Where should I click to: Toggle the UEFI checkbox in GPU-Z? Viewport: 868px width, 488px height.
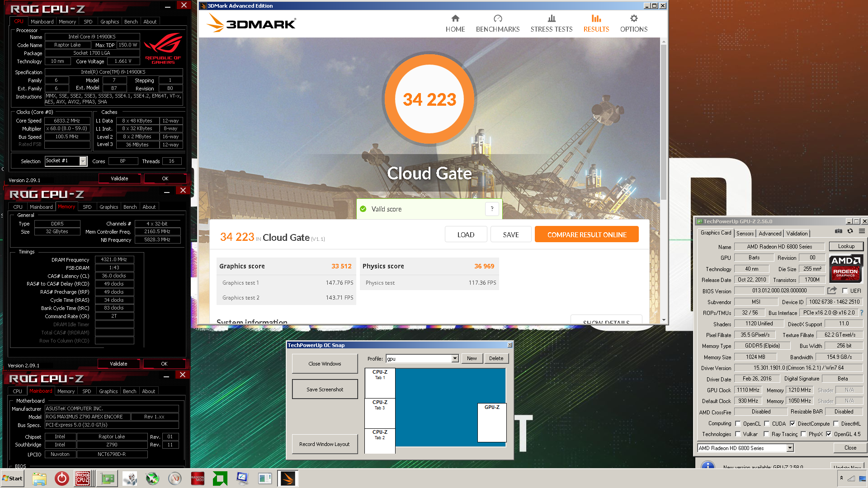pyautogui.click(x=844, y=291)
